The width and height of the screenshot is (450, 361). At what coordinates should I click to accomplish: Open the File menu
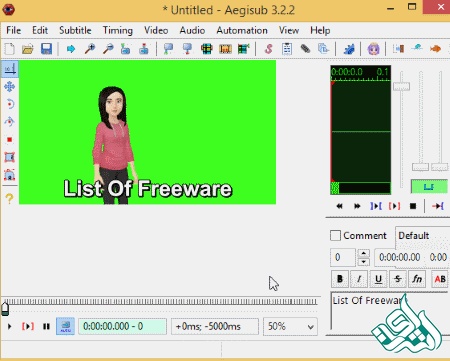pos(14,30)
